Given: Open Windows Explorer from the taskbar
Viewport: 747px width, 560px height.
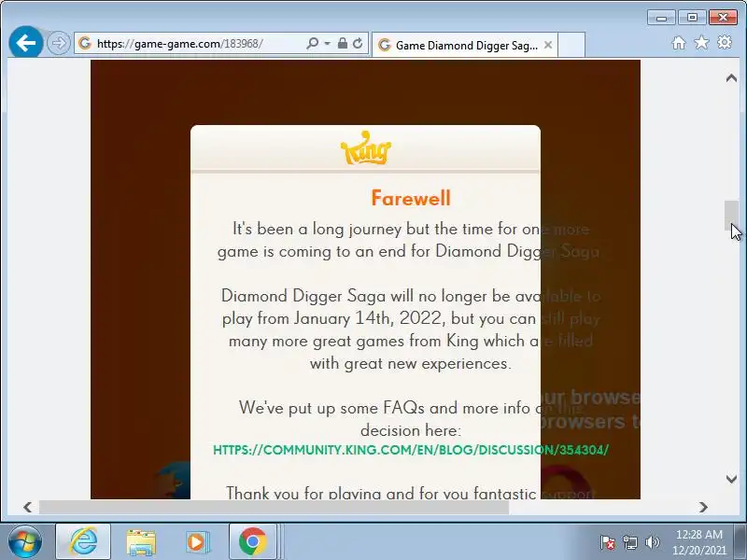Looking at the screenshot, I should 141,542.
